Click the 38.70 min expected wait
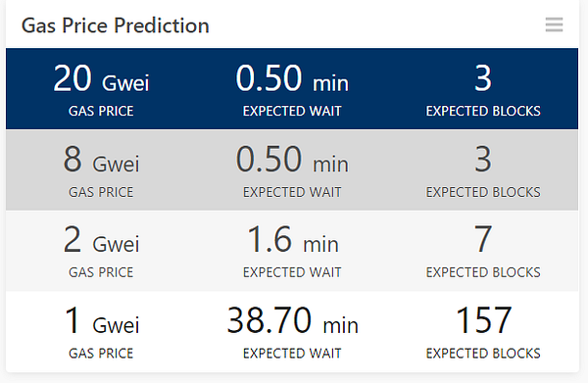The width and height of the screenshot is (588, 383). click(292, 320)
